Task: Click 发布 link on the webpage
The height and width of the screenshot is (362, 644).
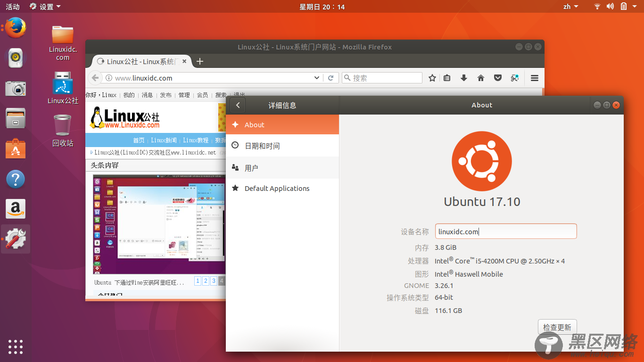Action: coord(166,95)
